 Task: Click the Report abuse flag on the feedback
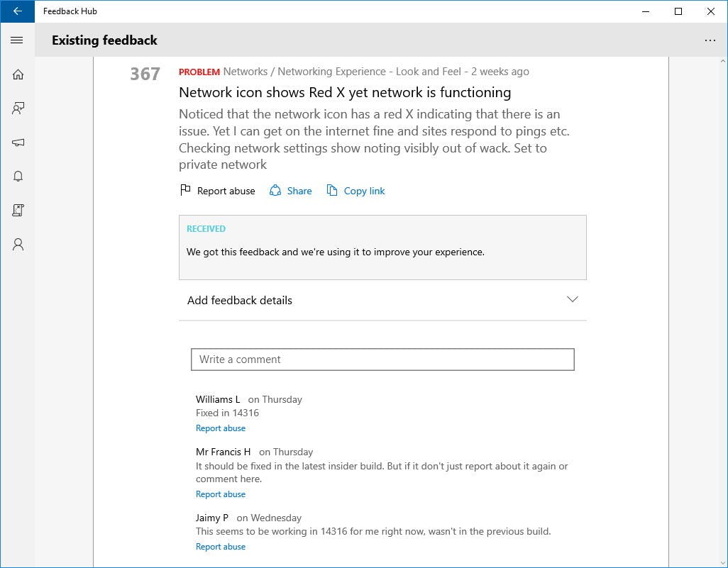click(217, 191)
